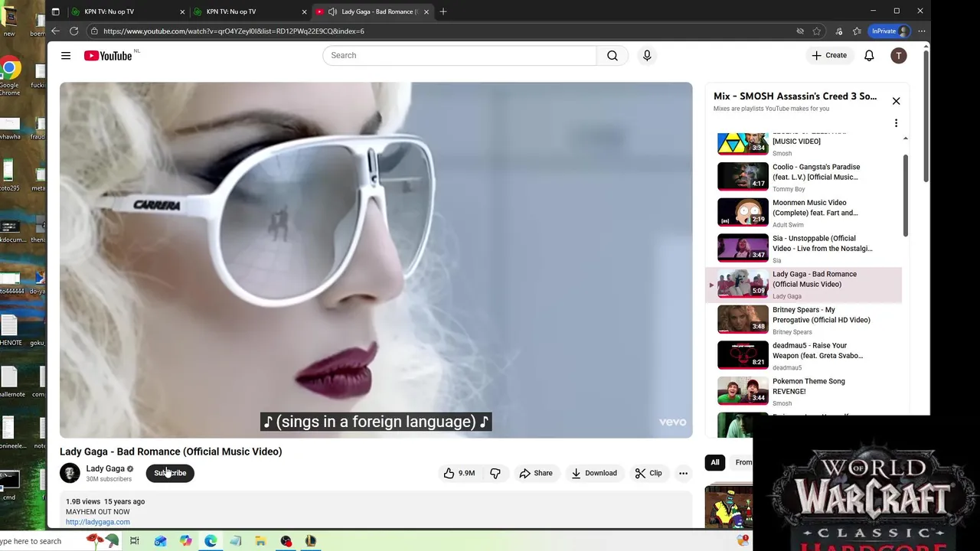Refresh the YouTube page
The image size is (980, 551).
(74, 31)
